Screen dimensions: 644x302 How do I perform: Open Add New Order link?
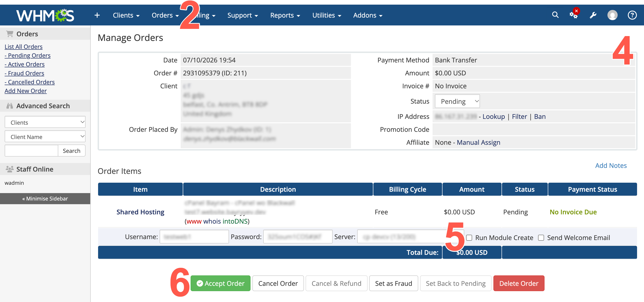tap(26, 91)
